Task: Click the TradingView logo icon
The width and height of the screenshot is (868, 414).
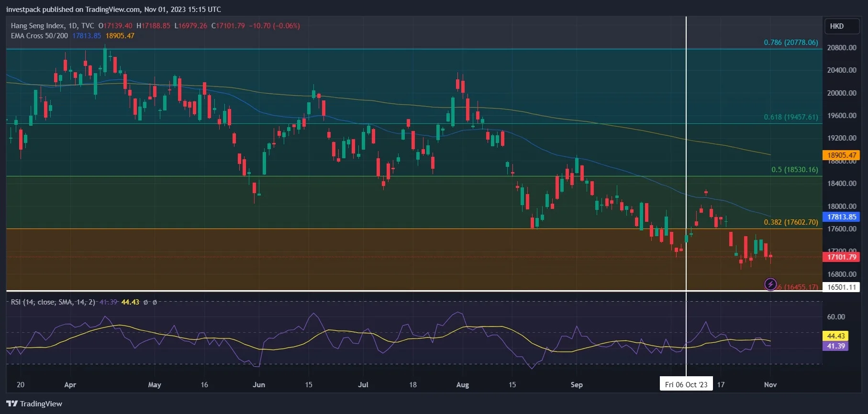Action: pos(12,403)
